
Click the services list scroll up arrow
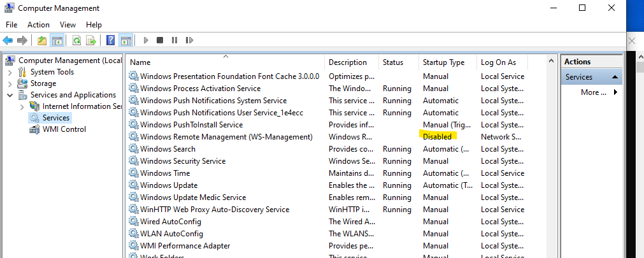[x=552, y=61]
